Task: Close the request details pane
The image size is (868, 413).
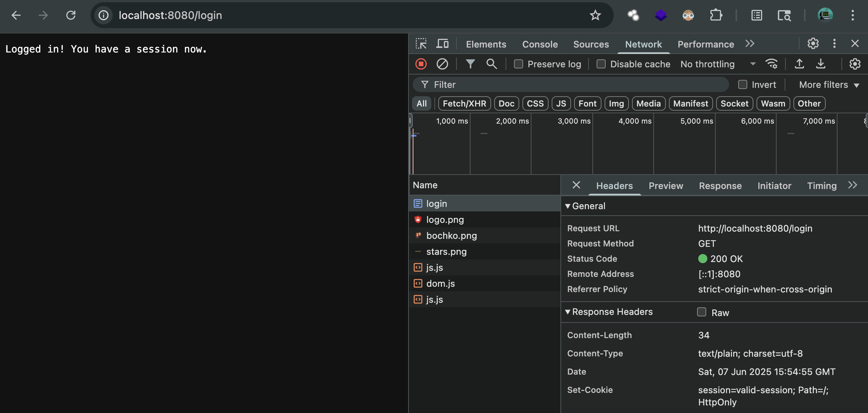Action: [576, 185]
